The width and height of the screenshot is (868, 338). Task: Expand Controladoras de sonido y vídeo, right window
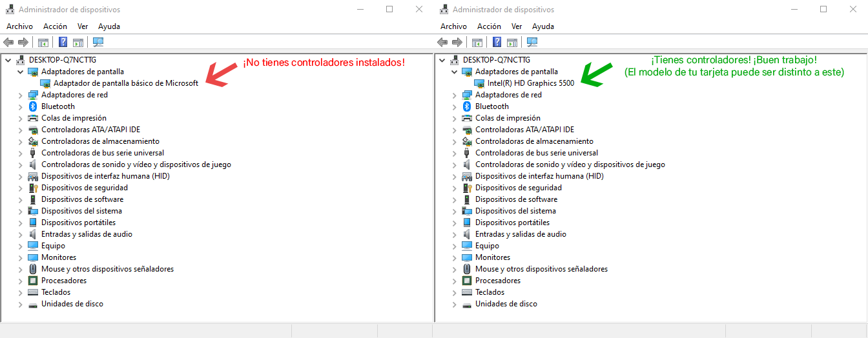(455, 164)
